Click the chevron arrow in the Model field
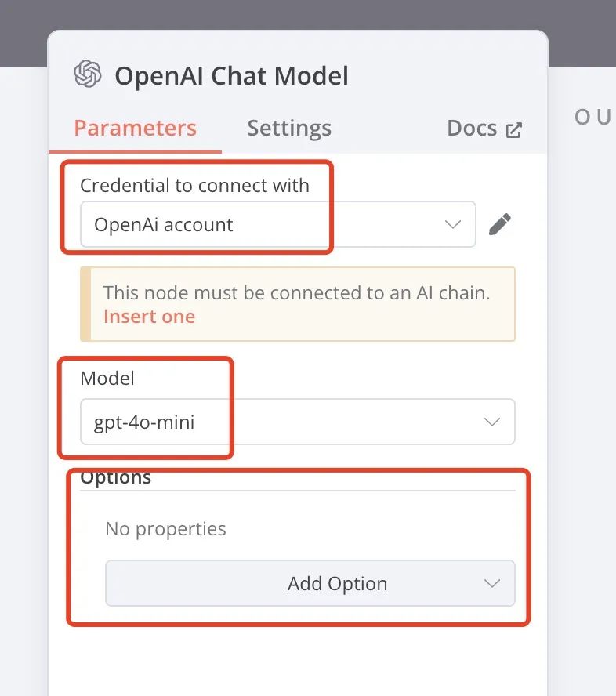 492,422
